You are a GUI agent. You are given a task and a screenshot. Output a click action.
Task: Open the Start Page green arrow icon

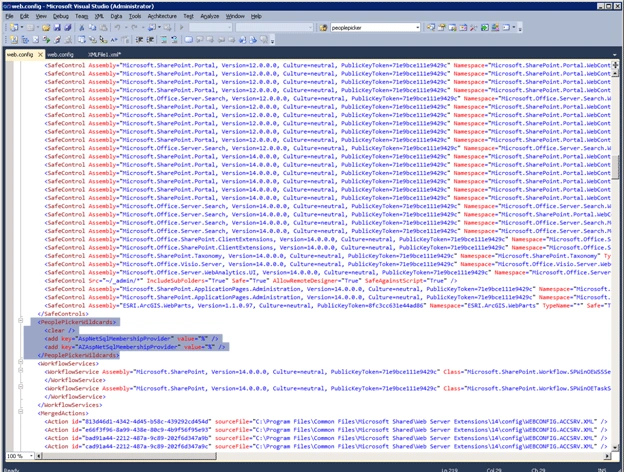484,27
